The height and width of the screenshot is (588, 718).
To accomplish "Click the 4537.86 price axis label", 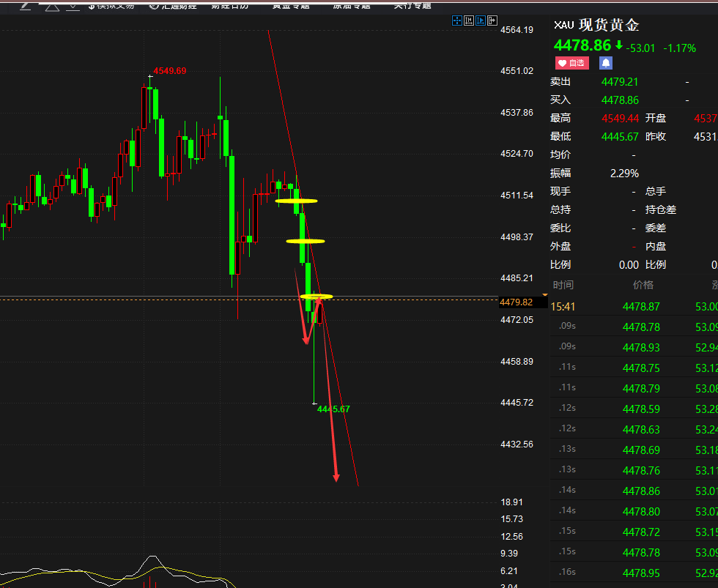I will click(x=517, y=113).
